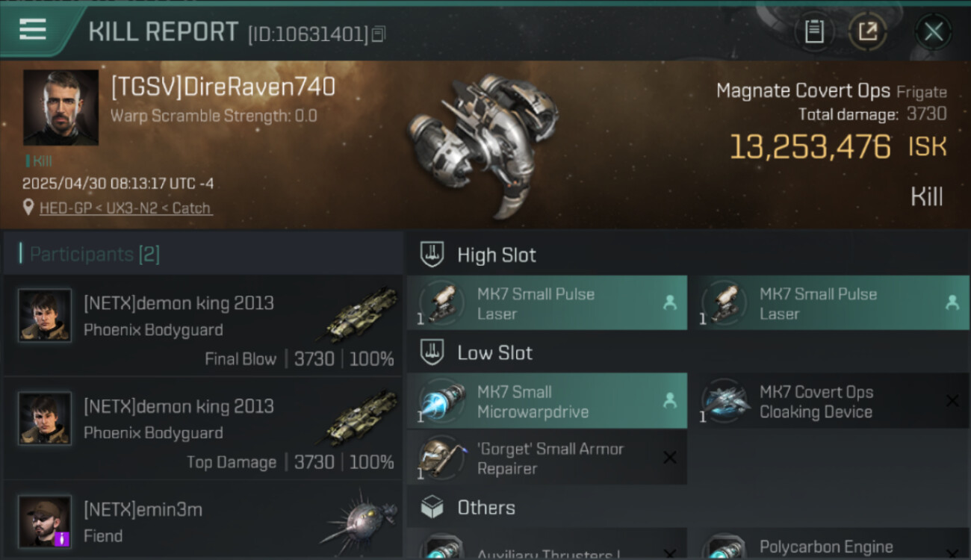Image resolution: width=971 pixels, height=560 pixels.
Task: Copy the kill report ID
Action: (x=379, y=34)
